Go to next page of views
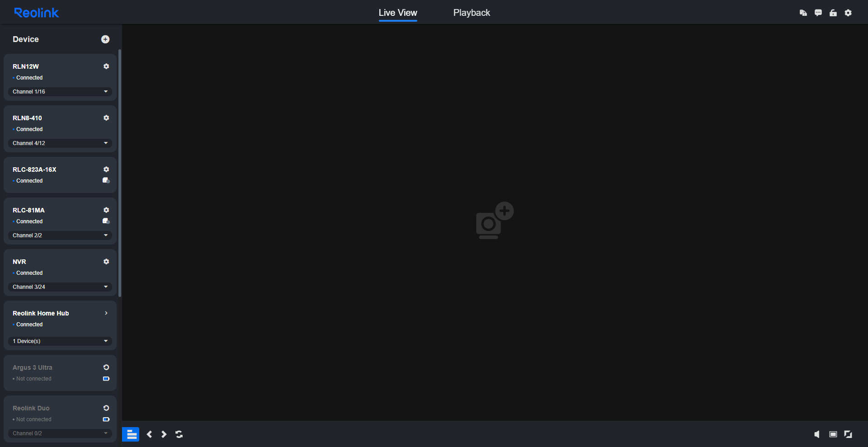This screenshot has width=868, height=447. point(164,434)
